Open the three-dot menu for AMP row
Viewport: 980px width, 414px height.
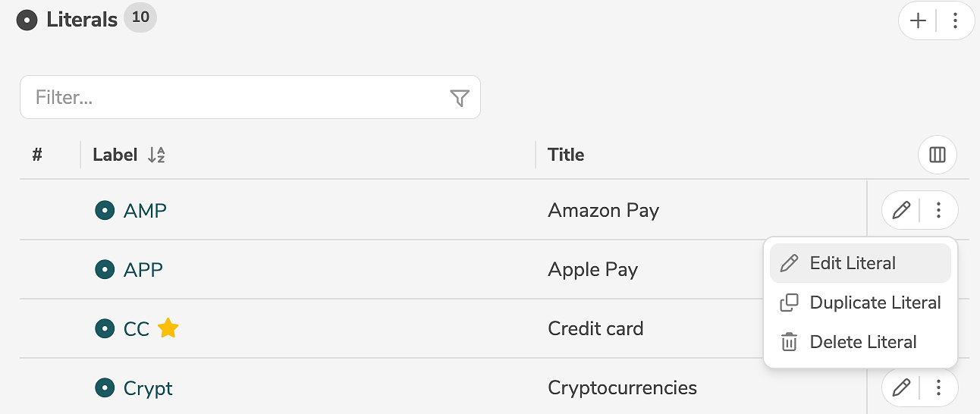(x=939, y=210)
